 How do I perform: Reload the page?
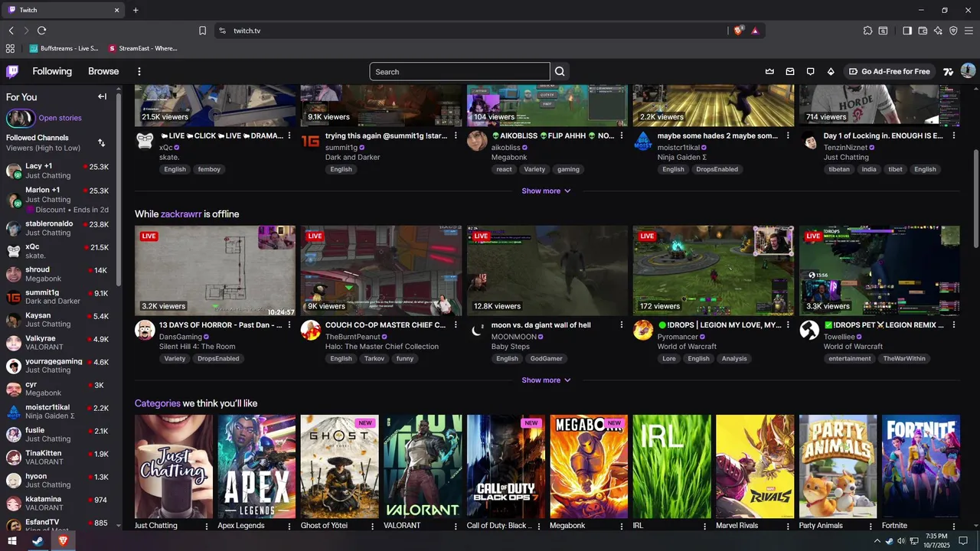tap(41, 31)
